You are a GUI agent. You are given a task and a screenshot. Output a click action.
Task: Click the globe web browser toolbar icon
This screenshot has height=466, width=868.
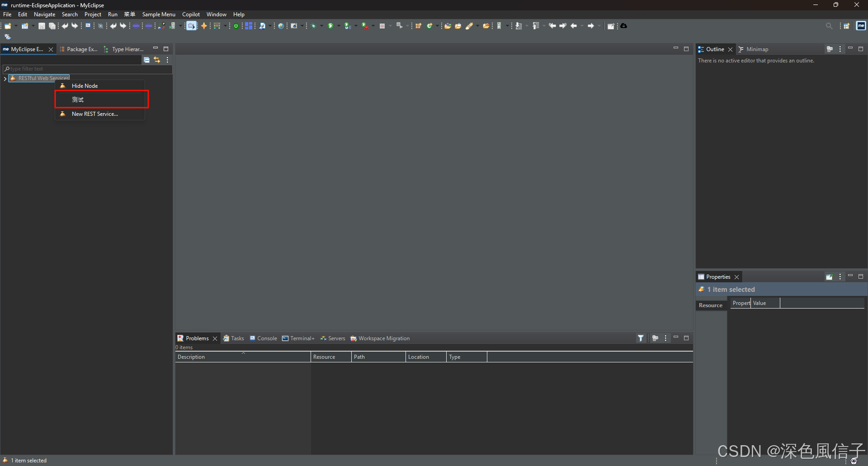click(281, 26)
